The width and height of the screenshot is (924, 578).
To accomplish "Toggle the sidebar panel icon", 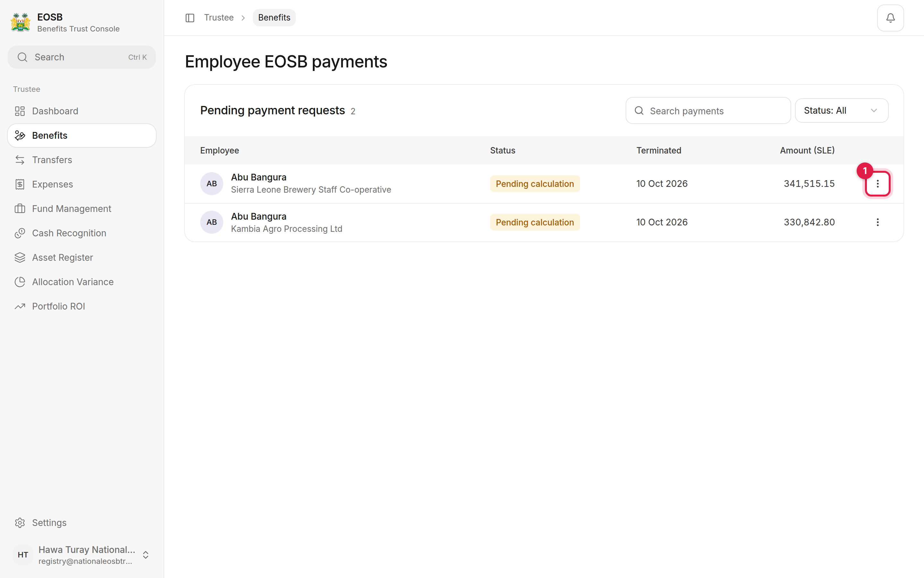I will [x=190, y=18].
